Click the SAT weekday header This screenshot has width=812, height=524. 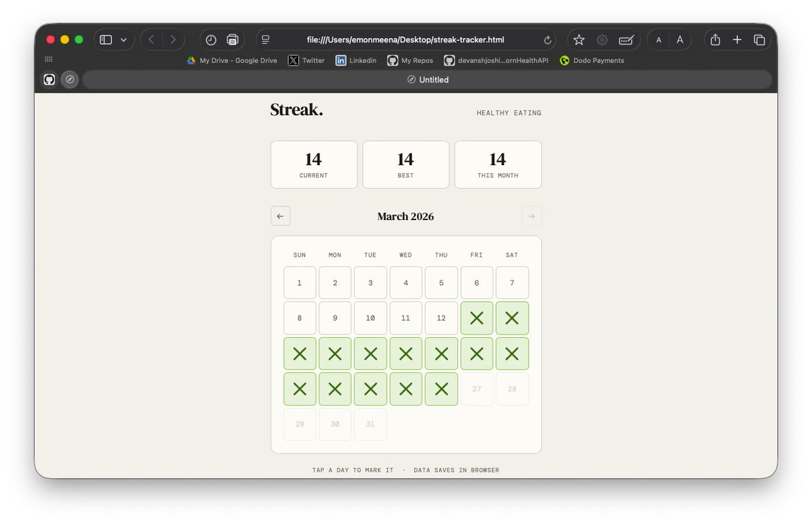pyautogui.click(x=512, y=255)
